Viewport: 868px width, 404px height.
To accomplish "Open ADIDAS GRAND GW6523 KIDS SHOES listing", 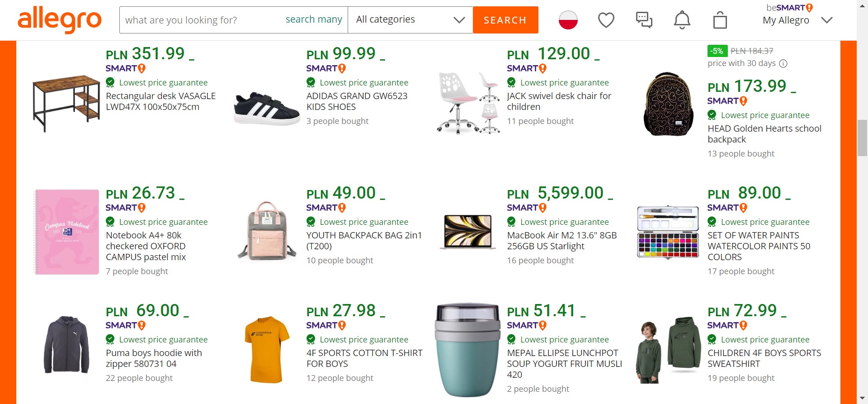I will tap(357, 101).
